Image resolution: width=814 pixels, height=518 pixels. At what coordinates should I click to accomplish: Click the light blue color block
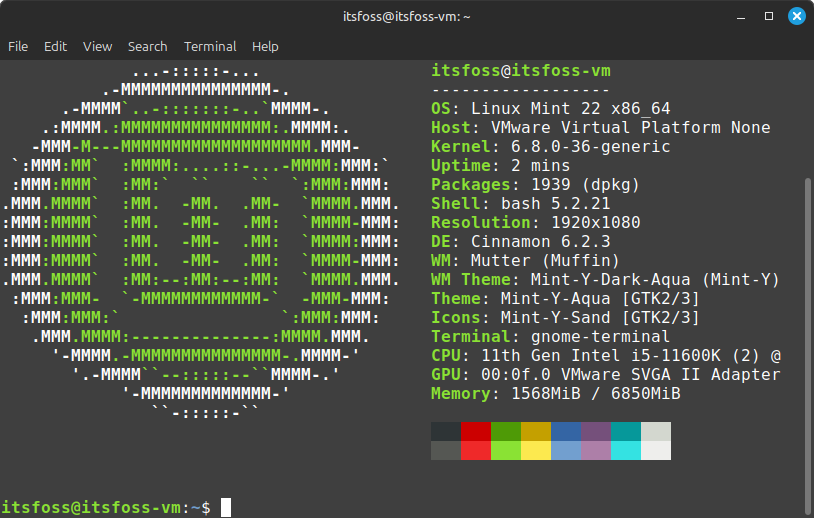[566, 451]
